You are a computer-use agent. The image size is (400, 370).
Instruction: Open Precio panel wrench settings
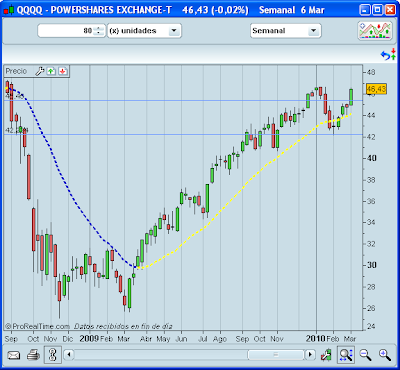tap(40, 71)
